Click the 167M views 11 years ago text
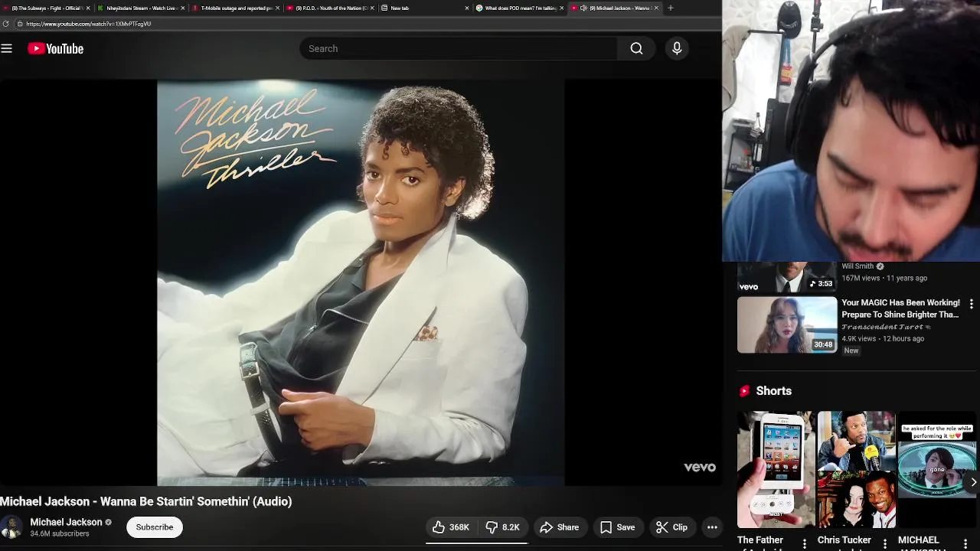Screen dimensions: 980x551 pyautogui.click(x=884, y=278)
